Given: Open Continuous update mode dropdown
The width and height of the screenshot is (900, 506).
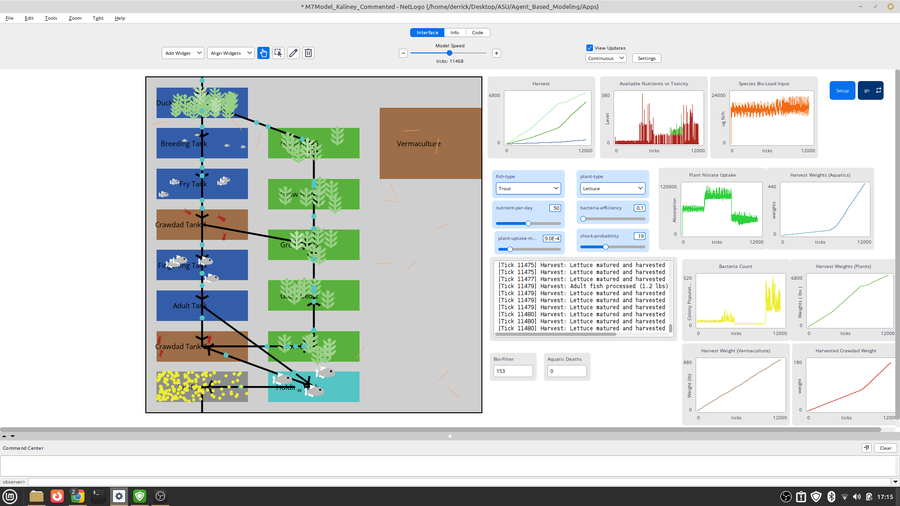Looking at the screenshot, I should pyautogui.click(x=606, y=58).
